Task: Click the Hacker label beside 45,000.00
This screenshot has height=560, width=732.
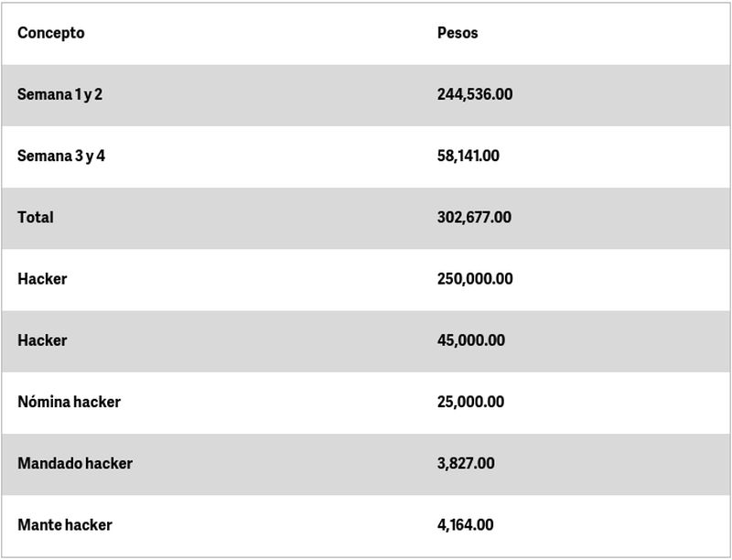Action: tap(42, 340)
